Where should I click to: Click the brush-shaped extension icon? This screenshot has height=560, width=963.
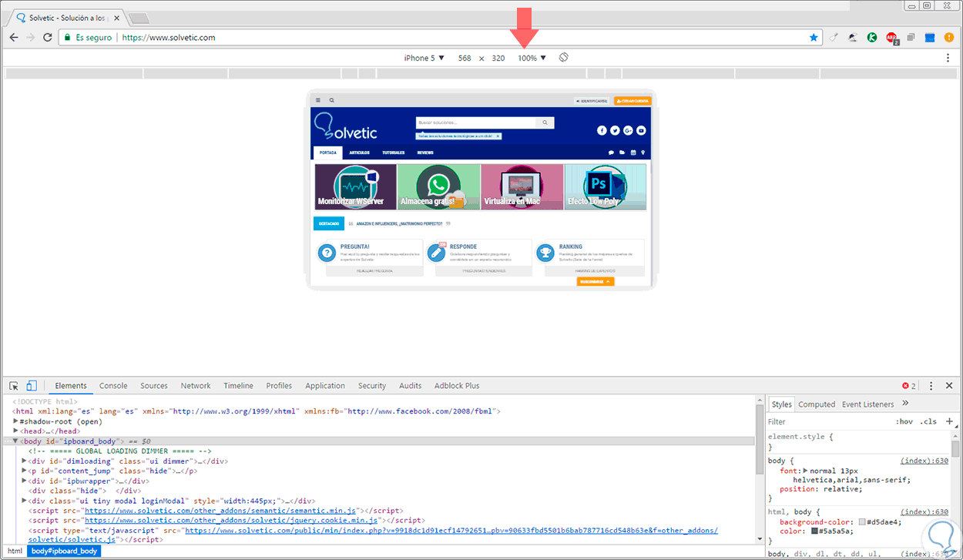[834, 37]
